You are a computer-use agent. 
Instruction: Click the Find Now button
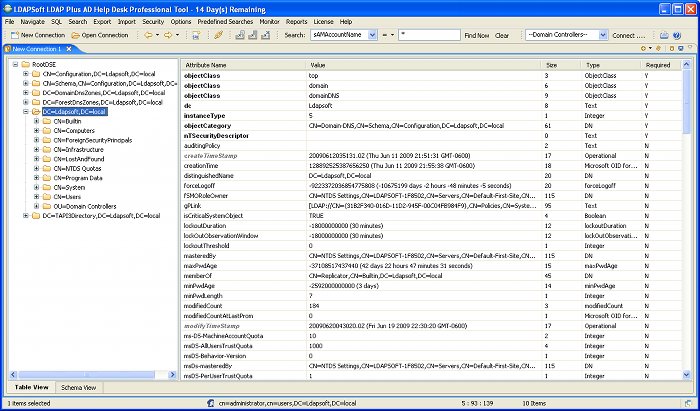(476, 35)
